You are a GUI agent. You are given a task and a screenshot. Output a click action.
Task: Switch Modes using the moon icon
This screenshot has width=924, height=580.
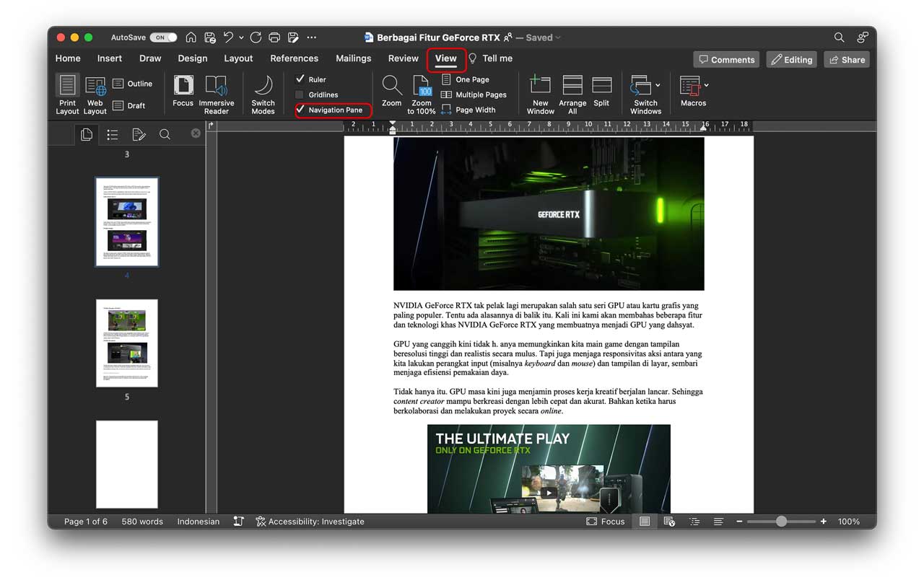[263, 94]
